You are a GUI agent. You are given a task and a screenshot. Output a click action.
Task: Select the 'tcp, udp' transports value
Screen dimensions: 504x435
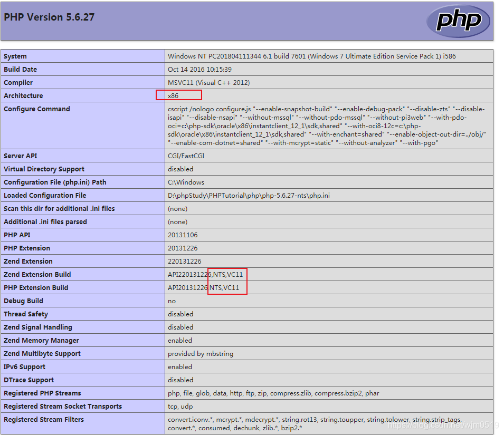(x=180, y=406)
